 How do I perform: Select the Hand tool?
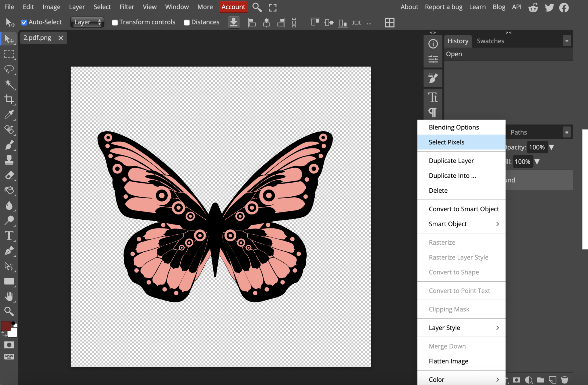9,296
